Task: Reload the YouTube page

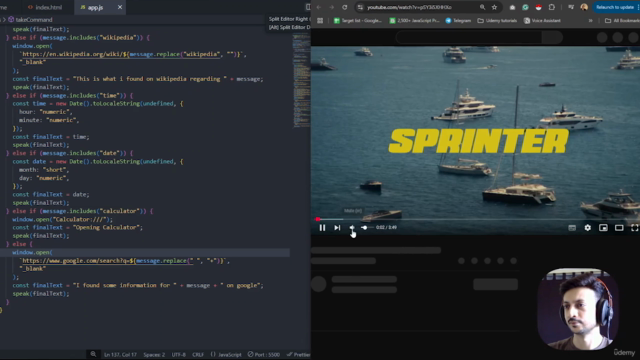Action: [344, 7]
